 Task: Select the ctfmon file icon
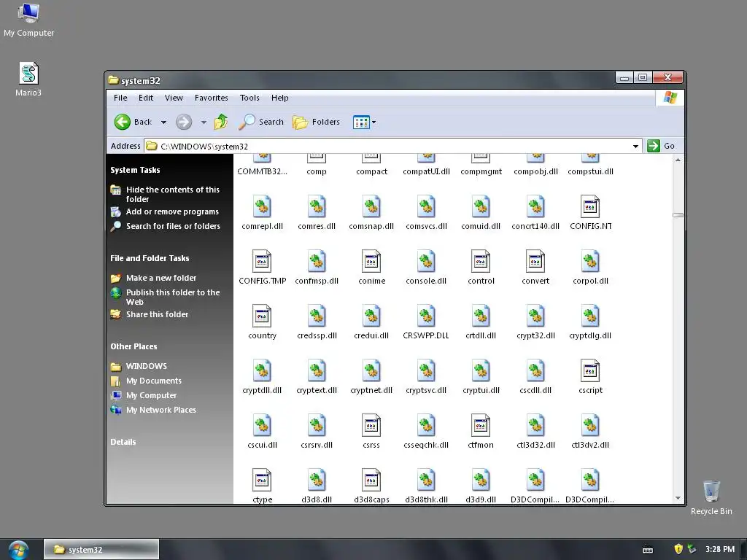(x=481, y=426)
